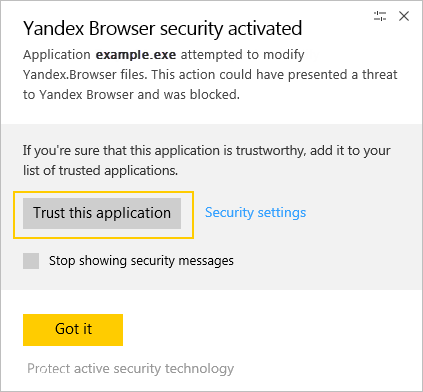Screen dimensions: 423x392
Task: Disable future security messages using the gray checkbox
Action: [31, 261]
